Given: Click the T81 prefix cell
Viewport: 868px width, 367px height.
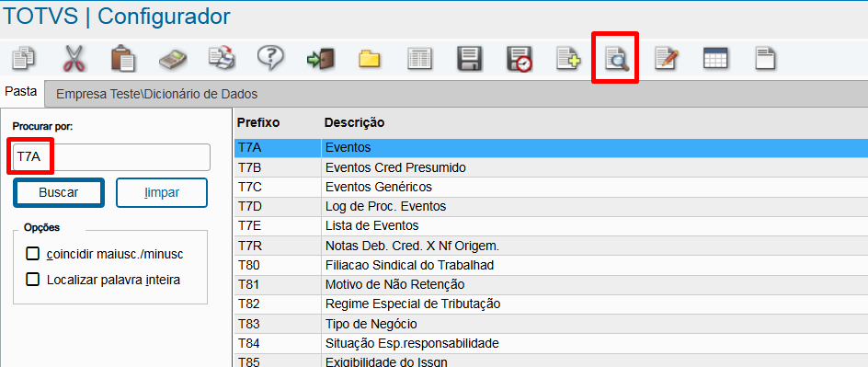Looking at the screenshot, I should [278, 284].
